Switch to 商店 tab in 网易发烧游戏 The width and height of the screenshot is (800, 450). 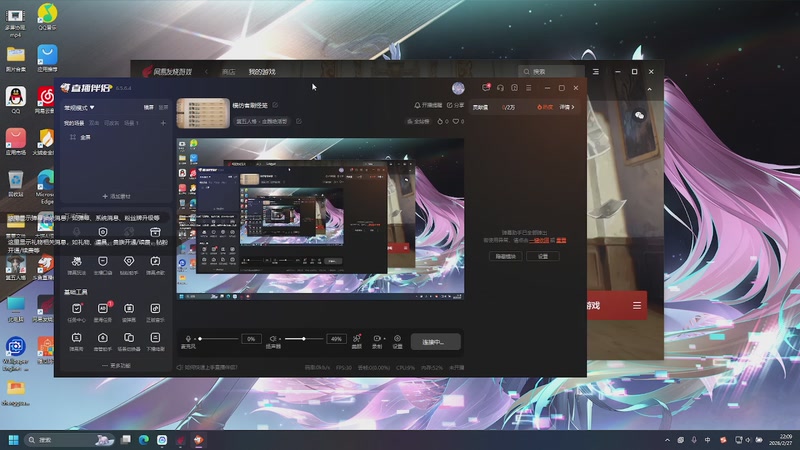point(229,72)
